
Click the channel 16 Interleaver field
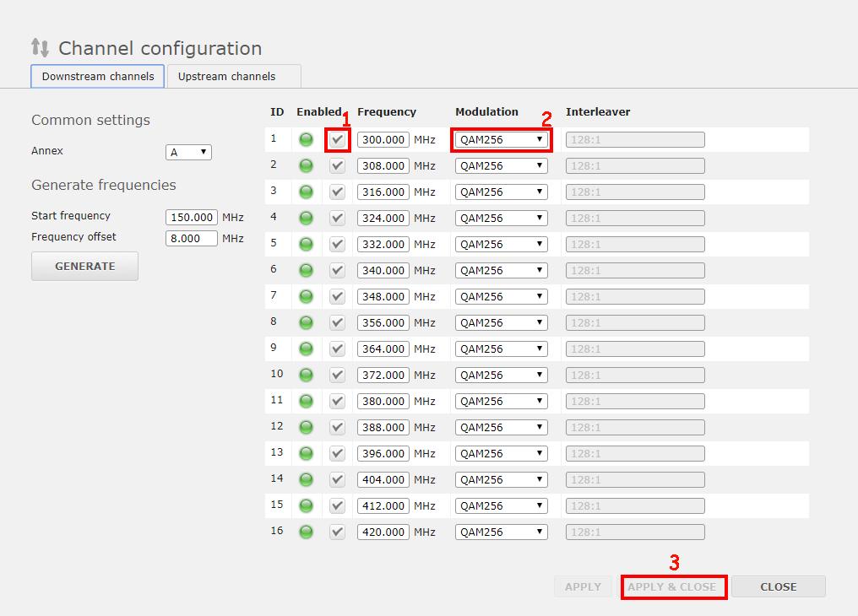coord(635,532)
